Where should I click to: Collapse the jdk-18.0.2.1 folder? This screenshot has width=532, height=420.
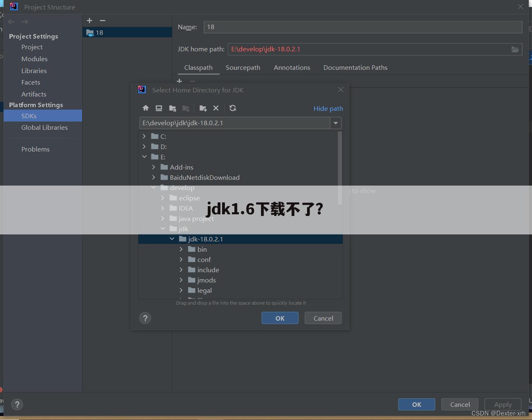tap(172, 239)
